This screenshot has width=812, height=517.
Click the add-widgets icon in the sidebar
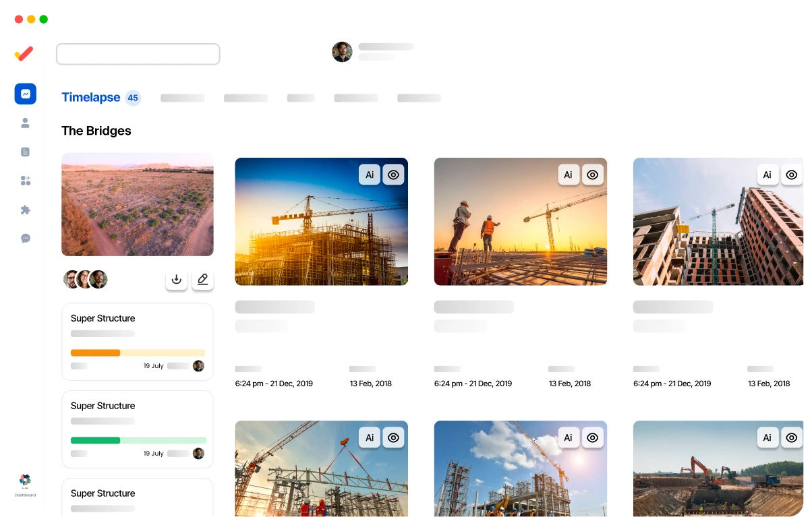(x=25, y=181)
